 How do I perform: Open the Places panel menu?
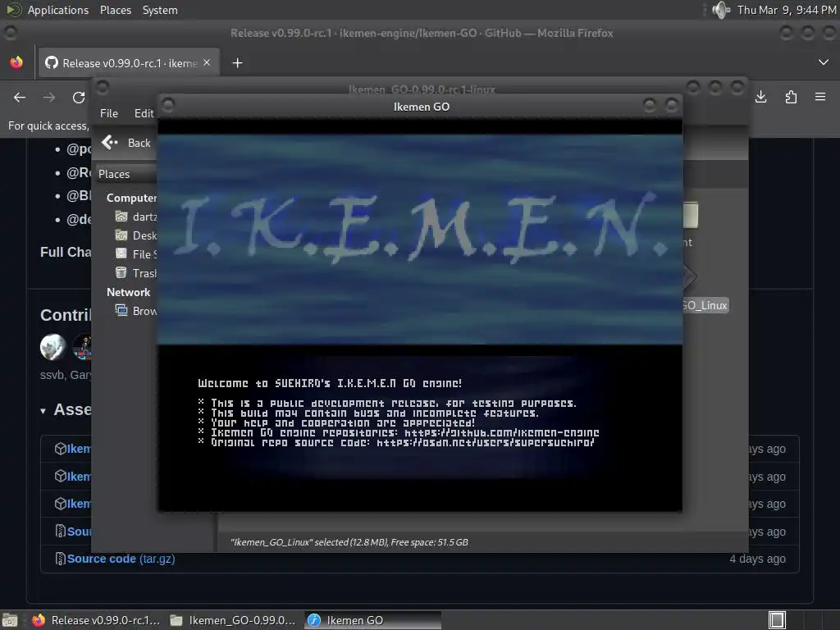pos(115,10)
